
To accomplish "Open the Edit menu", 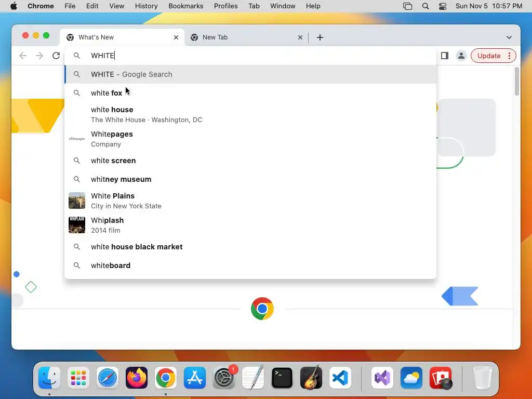I will pos(92,6).
